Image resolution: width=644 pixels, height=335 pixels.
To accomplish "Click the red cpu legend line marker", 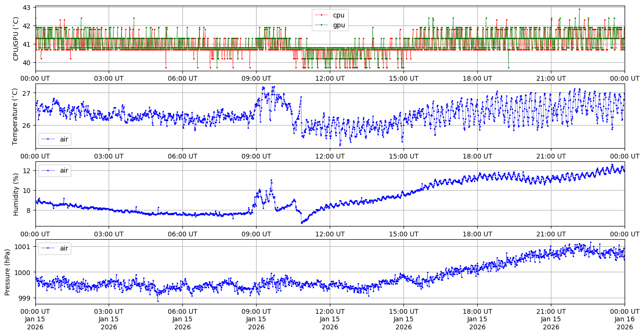I will pos(322,15).
